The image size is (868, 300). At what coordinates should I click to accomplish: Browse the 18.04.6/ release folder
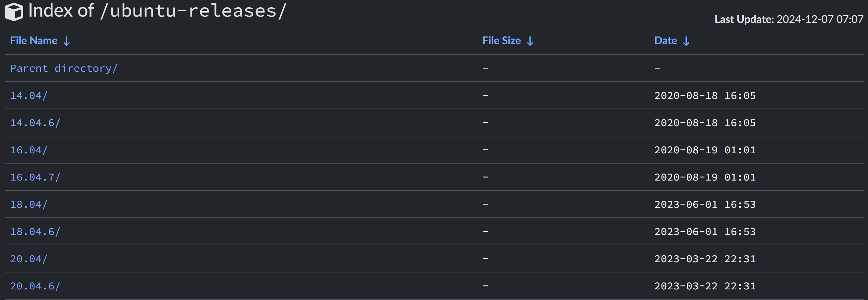click(35, 232)
